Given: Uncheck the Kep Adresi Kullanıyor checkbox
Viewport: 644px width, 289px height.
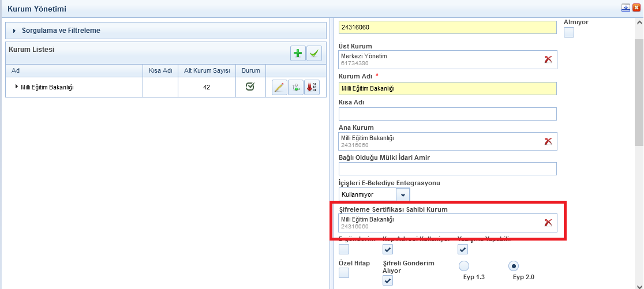Looking at the screenshot, I should (x=388, y=249).
